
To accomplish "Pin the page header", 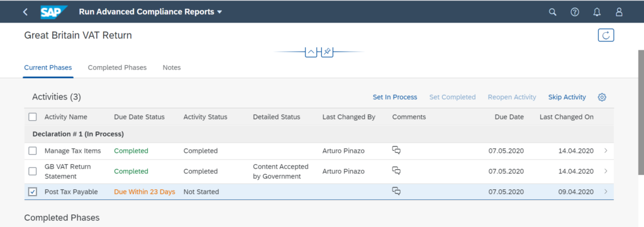I will click(327, 52).
